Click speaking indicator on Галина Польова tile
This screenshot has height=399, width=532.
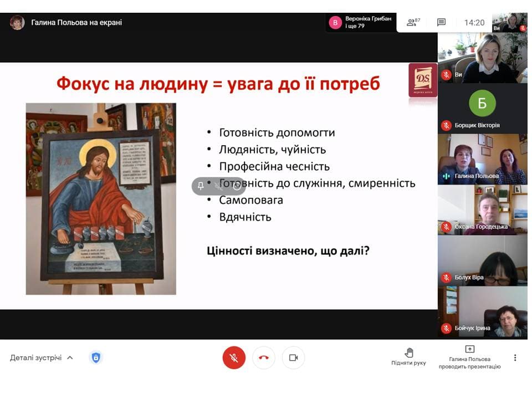tap(446, 176)
